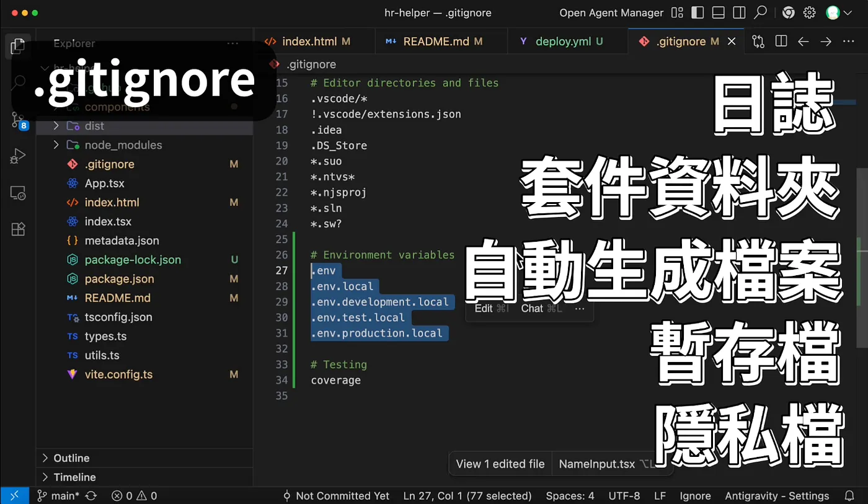Click the Edit inline action button

pyautogui.click(x=492, y=308)
